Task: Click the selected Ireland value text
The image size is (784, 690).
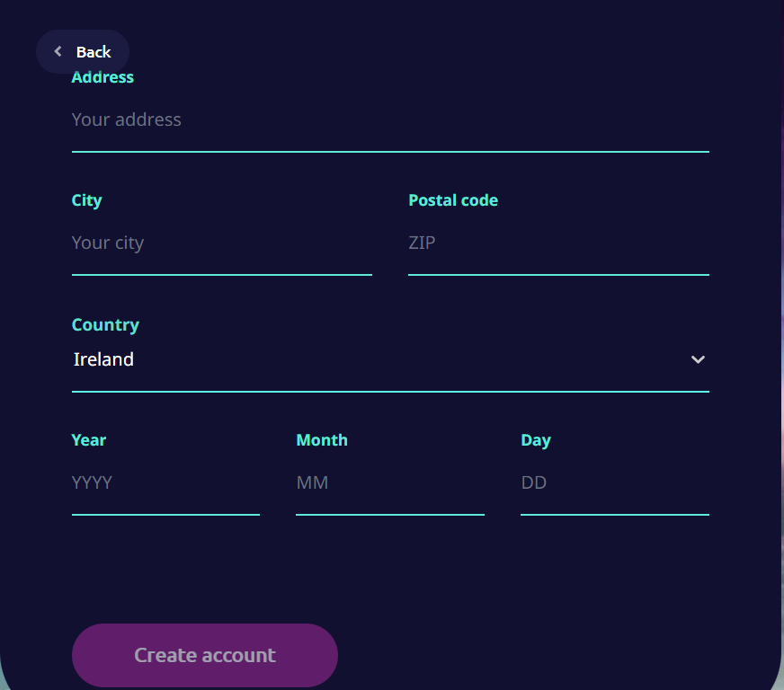Action: pyautogui.click(x=103, y=359)
